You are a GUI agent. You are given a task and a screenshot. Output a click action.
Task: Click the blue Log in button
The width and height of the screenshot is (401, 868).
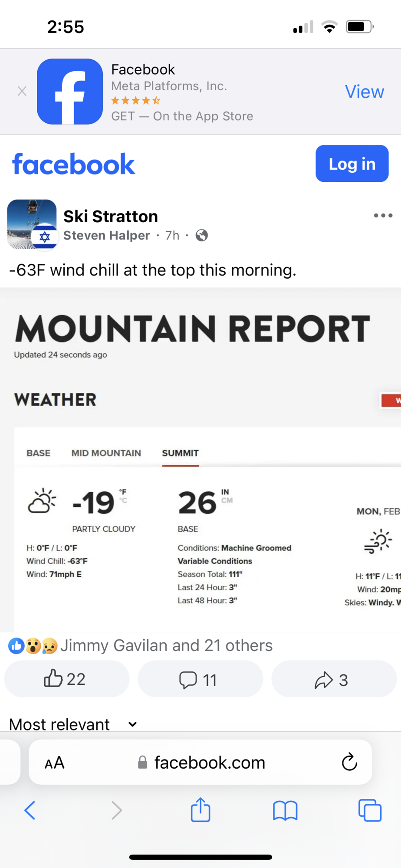[352, 164]
